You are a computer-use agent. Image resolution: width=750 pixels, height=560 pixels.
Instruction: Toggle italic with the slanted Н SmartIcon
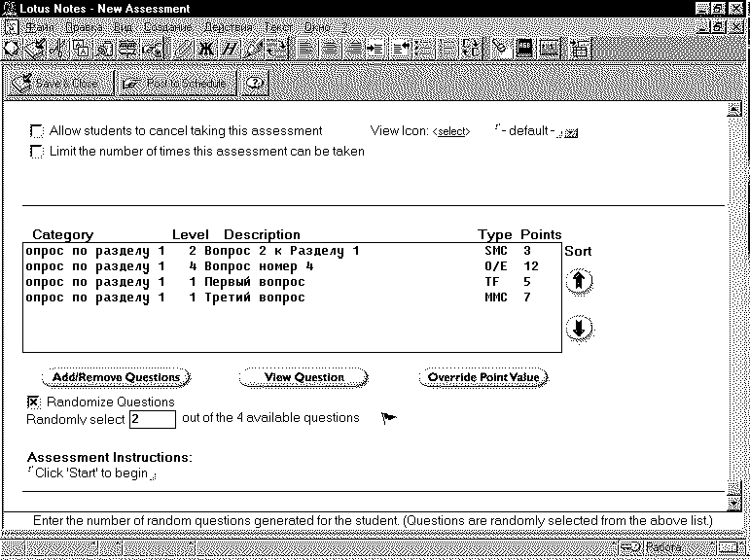pos(231,49)
